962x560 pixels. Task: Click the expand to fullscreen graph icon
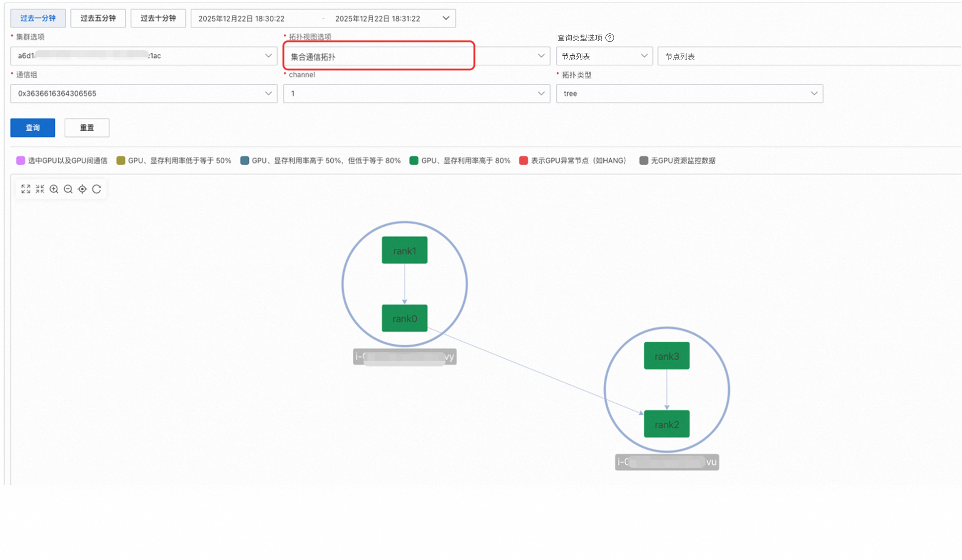[x=26, y=189]
